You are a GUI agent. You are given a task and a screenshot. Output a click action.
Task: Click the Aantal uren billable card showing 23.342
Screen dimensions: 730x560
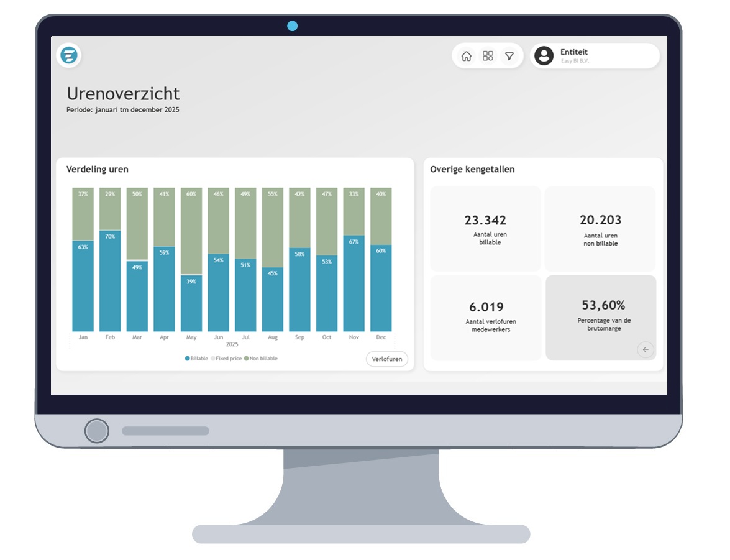(485, 228)
